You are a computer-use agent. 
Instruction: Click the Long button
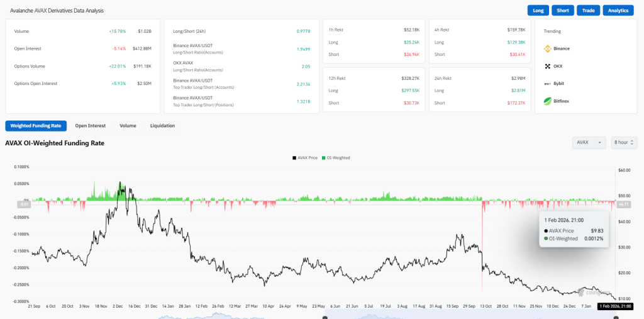[538, 10]
